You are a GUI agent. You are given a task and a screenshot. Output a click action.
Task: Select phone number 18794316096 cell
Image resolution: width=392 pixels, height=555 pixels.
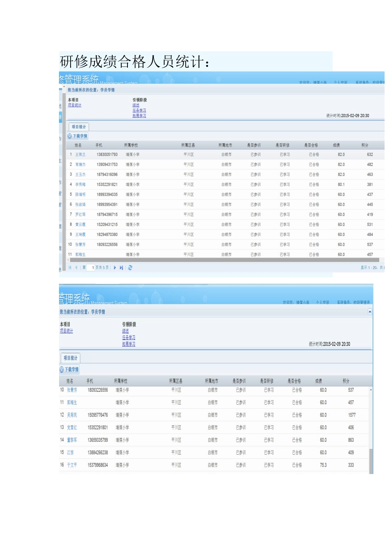[x=107, y=175]
